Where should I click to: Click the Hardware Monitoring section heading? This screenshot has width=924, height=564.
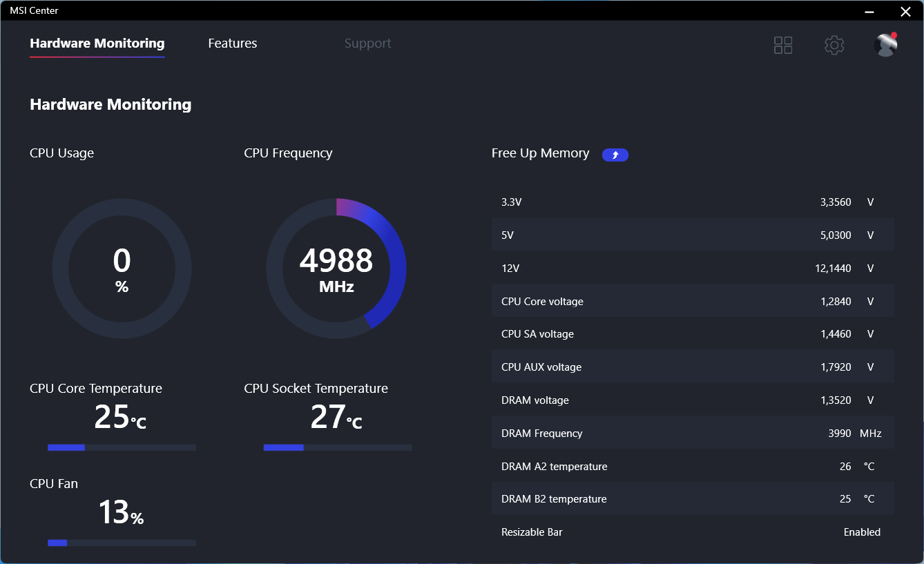[x=110, y=105]
